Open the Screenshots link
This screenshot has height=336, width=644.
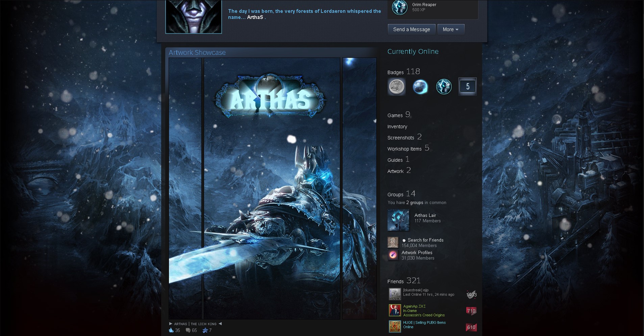[x=401, y=138]
